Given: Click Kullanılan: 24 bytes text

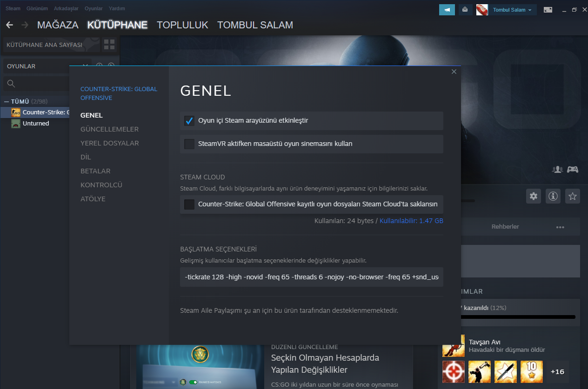Looking at the screenshot, I should (343, 221).
